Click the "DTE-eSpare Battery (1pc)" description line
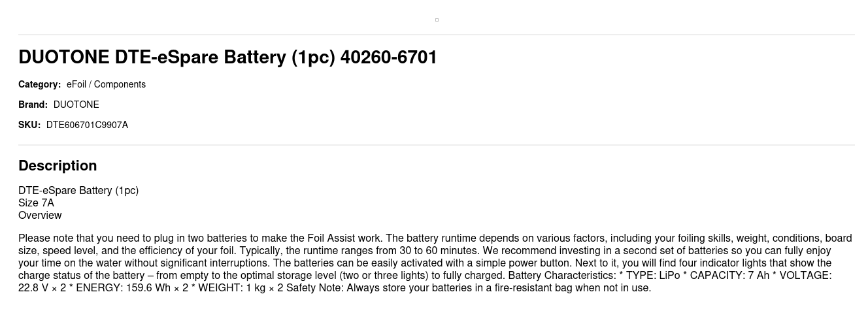Screen dimensions: 868x324 click(x=78, y=191)
